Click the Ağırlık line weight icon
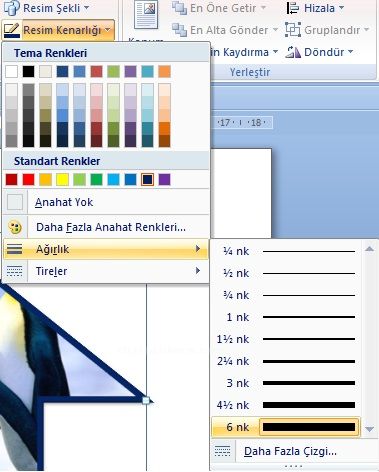The height and width of the screenshot is (472, 379). click(15, 249)
